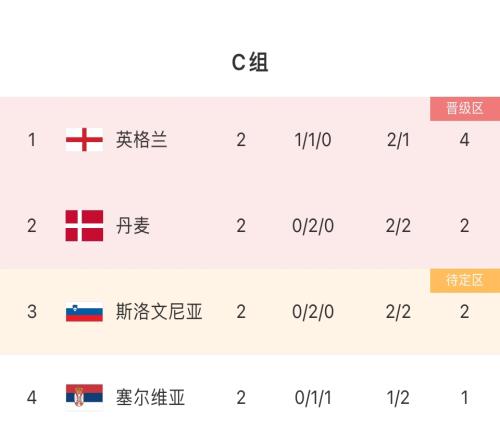Screen dimensions: 500x440
Task: Click England's points total 4
Action: [465, 140]
